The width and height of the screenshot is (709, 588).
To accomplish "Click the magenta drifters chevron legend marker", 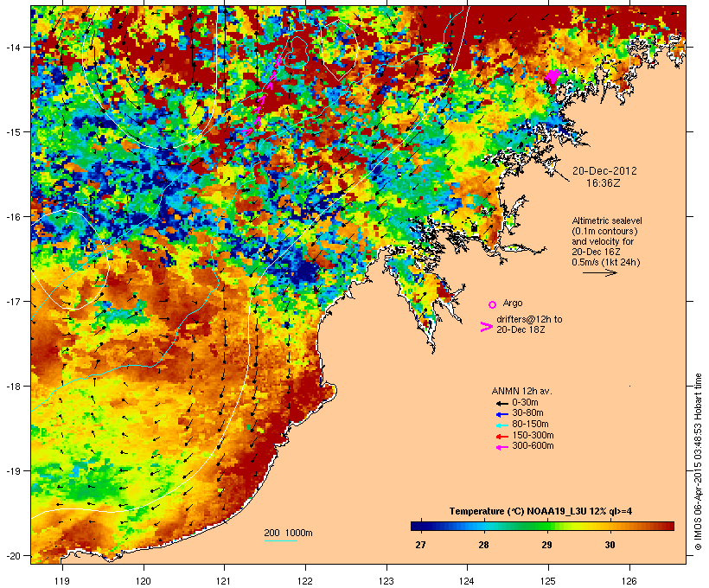I will tap(486, 327).
